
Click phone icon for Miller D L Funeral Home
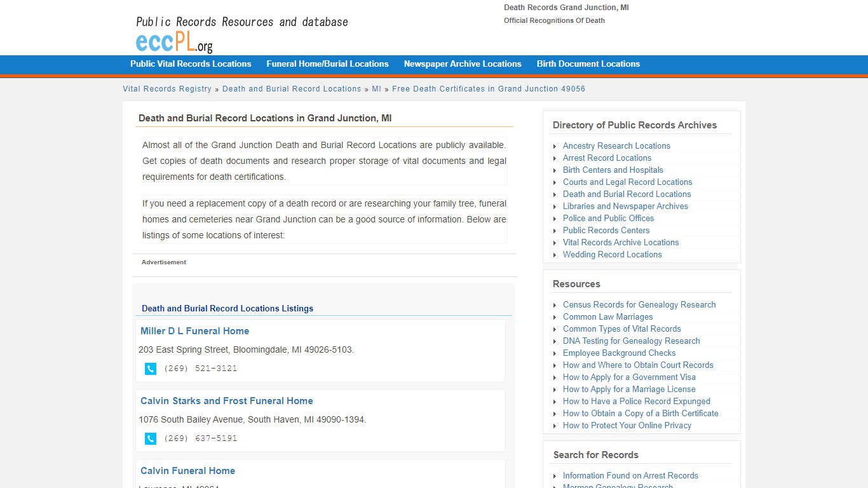(x=151, y=369)
